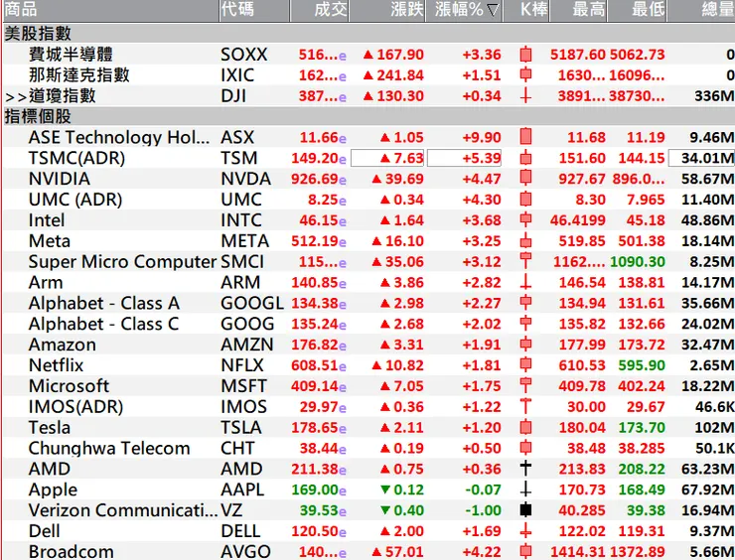Screen dimensions: 735x560
Task: Select the UMC (ADR) stock name
Action: coord(75,200)
